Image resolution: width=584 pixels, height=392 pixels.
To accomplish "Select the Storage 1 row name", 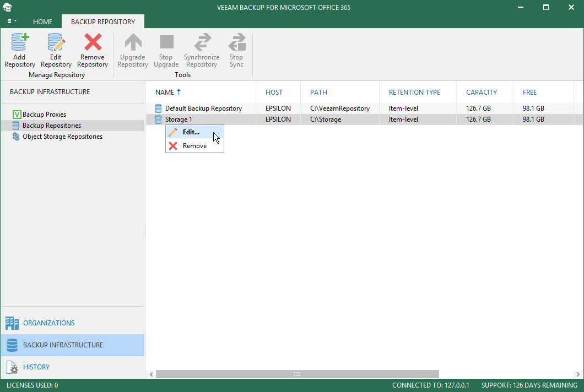I will pos(179,119).
